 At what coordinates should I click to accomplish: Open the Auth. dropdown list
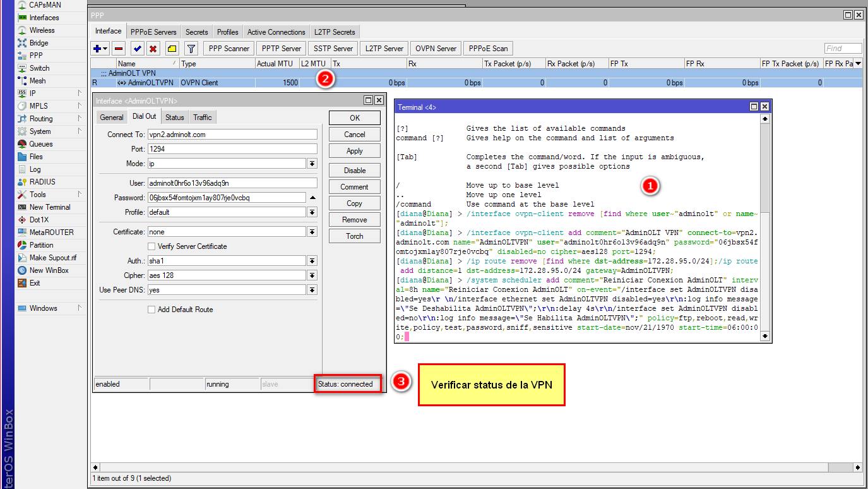(x=312, y=261)
